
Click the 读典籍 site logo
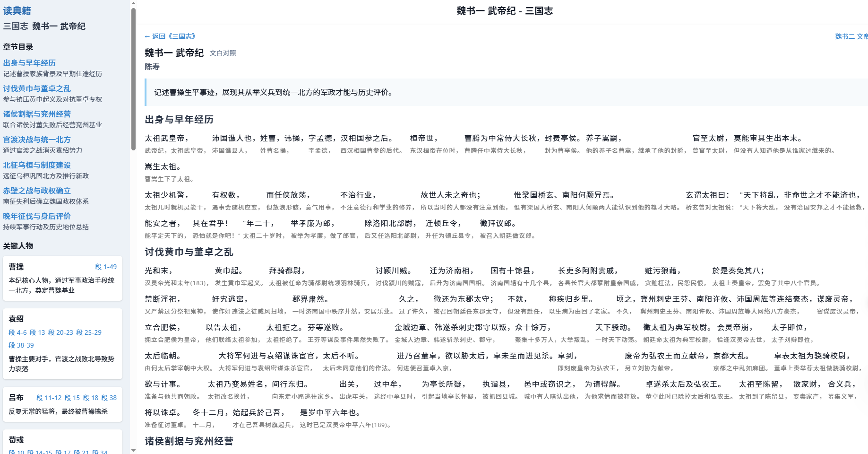(x=17, y=10)
